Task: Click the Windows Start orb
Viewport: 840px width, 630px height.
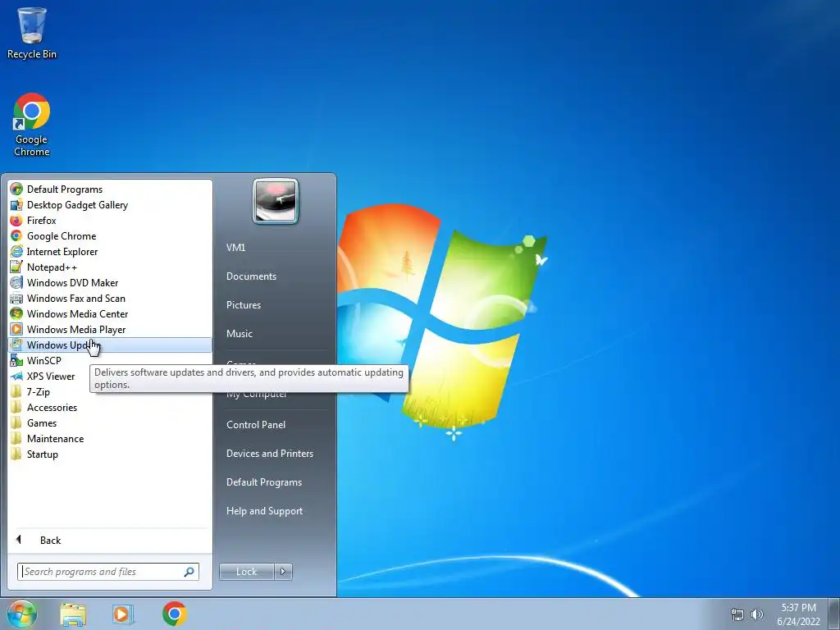Action: pos(21,614)
